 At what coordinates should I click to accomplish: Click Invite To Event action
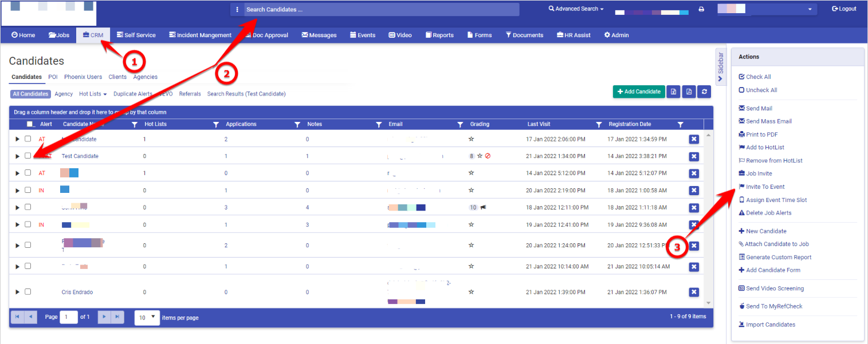pyautogui.click(x=762, y=187)
